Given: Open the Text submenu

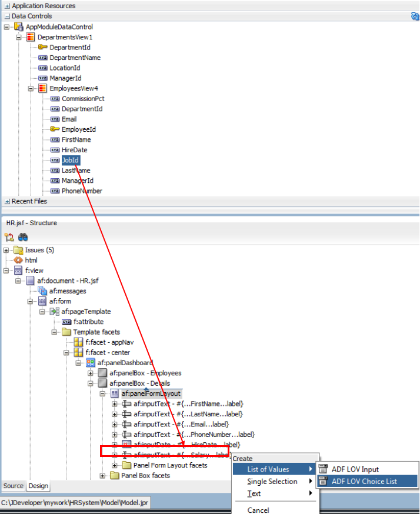Looking at the screenshot, I should [x=274, y=493].
